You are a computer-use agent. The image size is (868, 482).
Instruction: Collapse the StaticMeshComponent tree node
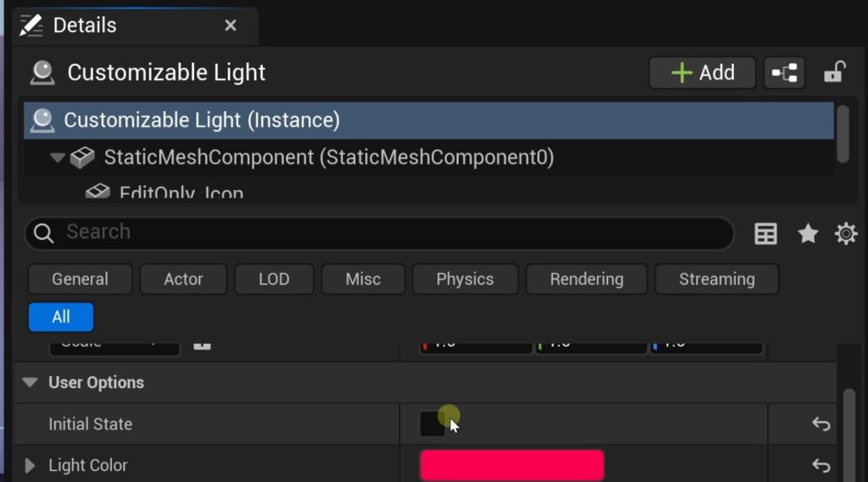[58, 158]
